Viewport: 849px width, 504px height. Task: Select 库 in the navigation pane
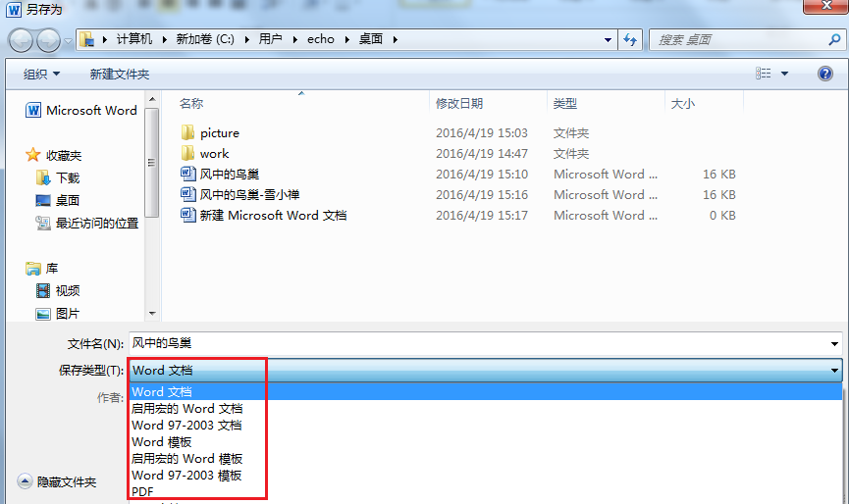pos(41,269)
